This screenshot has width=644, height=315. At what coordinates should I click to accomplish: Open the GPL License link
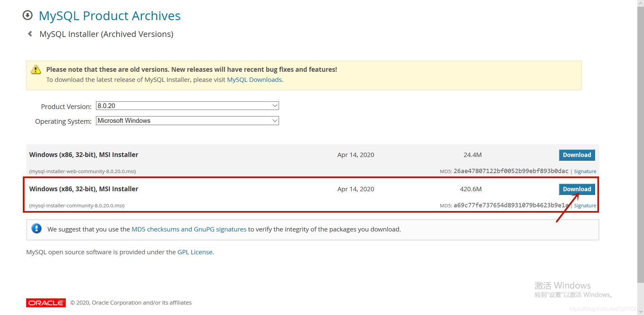click(x=195, y=252)
